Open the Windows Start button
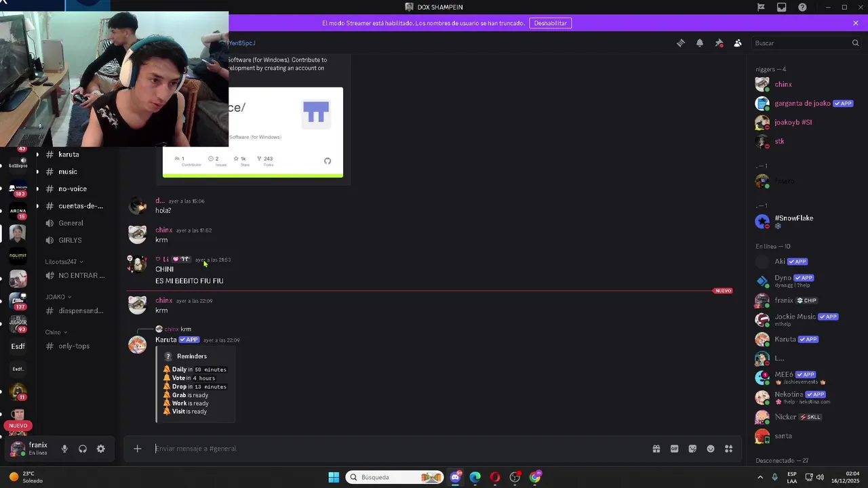The width and height of the screenshot is (868, 488). click(x=334, y=477)
